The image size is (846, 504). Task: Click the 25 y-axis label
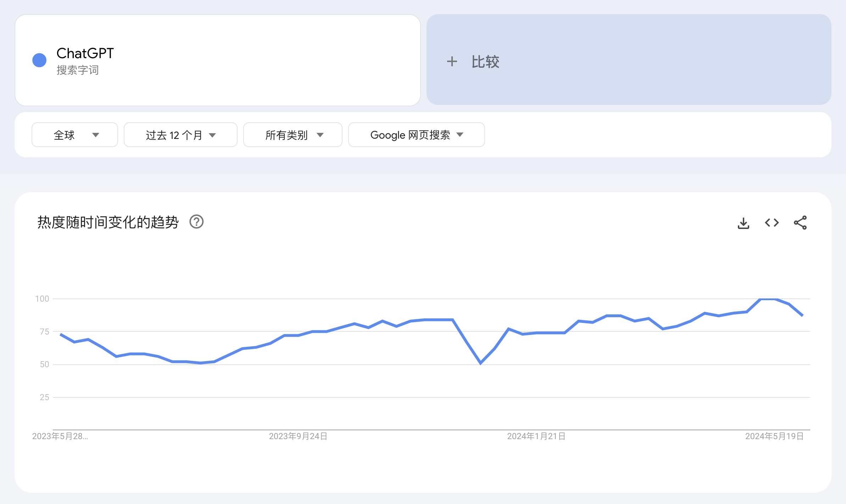(x=44, y=397)
